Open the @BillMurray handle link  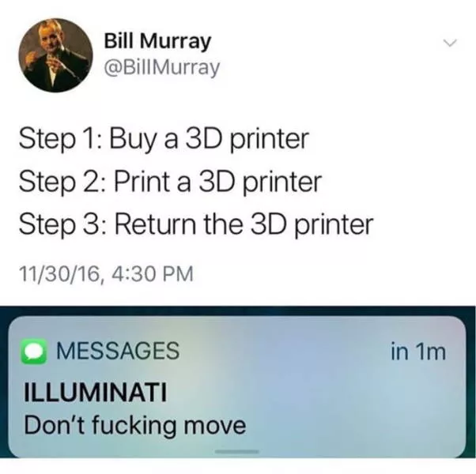162,67
